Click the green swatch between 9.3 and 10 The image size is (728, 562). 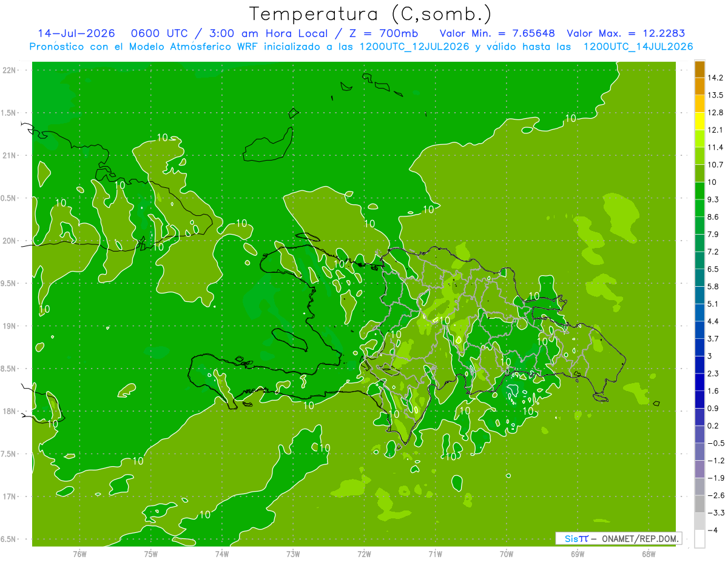(x=699, y=190)
